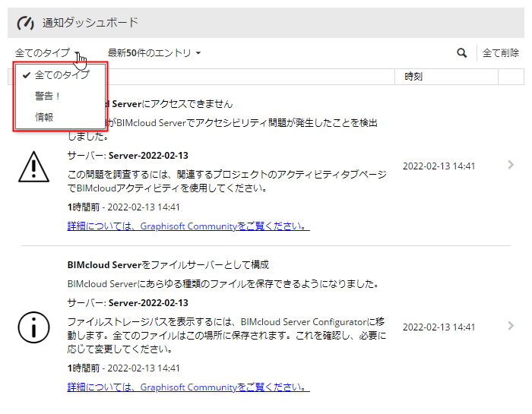The height and width of the screenshot is (414, 532).
Task: Open Graphisoft Community link under info notification
Action: [188, 387]
